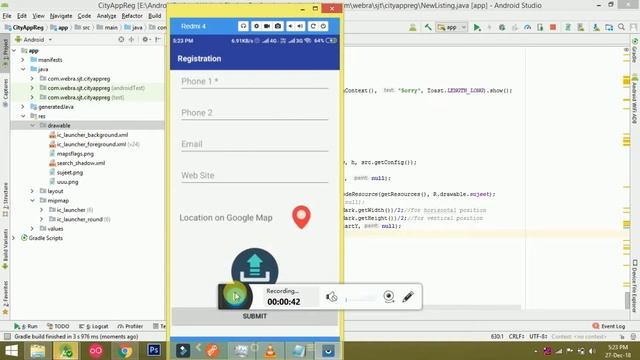Image resolution: width=640 pixels, height=360 pixels.
Task: Open Chrome from the taskbar
Action: click(x=125, y=350)
